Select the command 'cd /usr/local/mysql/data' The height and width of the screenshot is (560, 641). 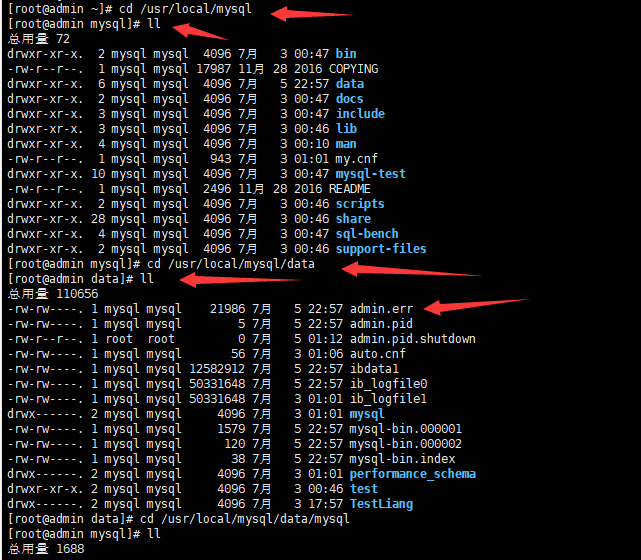click(x=231, y=264)
